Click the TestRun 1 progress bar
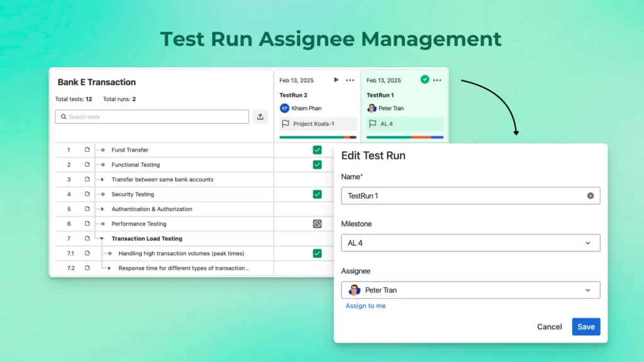The height and width of the screenshot is (362, 644). (x=405, y=137)
